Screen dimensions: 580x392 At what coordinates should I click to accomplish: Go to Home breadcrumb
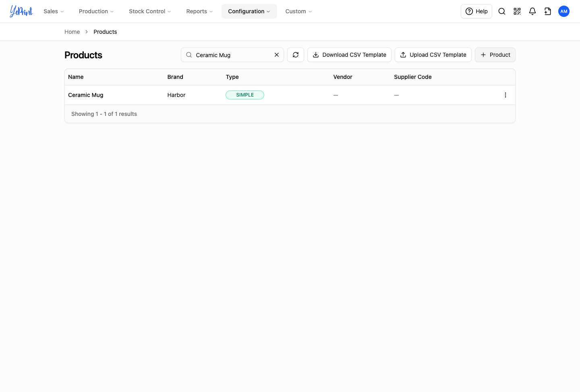pyautogui.click(x=72, y=32)
